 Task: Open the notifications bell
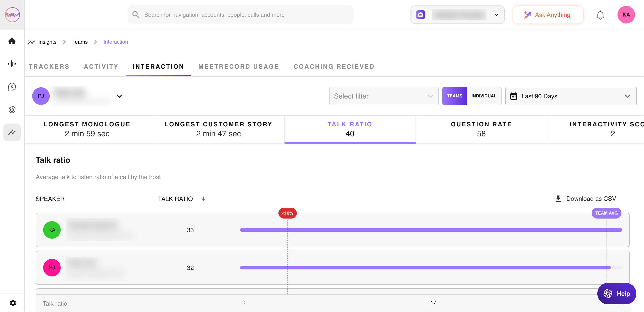click(600, 15)
